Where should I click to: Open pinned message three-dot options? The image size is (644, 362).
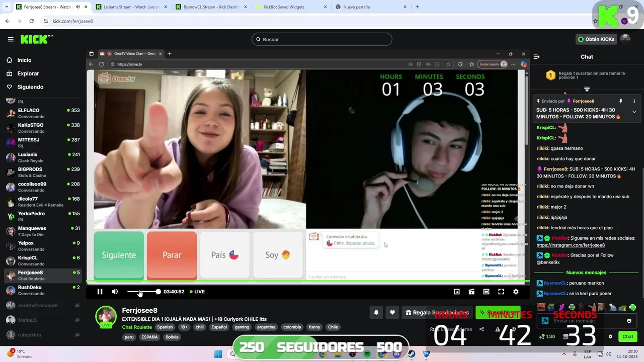coord(634,101)
